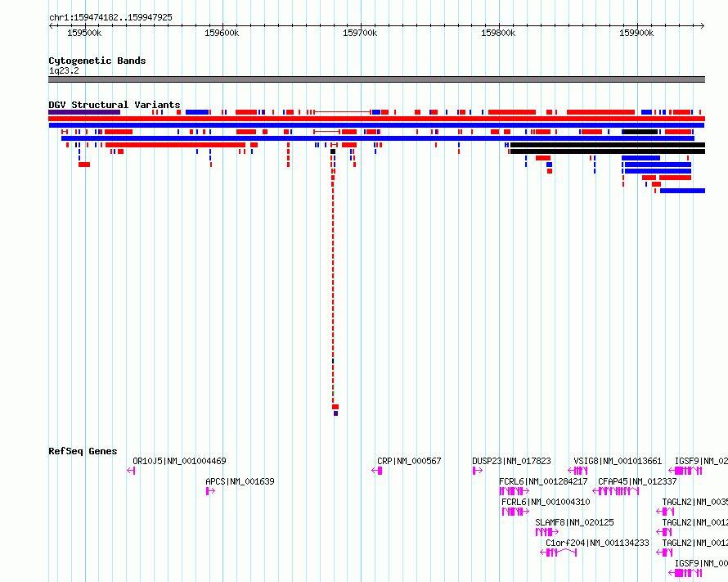Viewport: 728px width, 582px height.
Task: Select the DUSP23 gene arrow glyph
Action: pyautogui.click(x=477, y=471)
